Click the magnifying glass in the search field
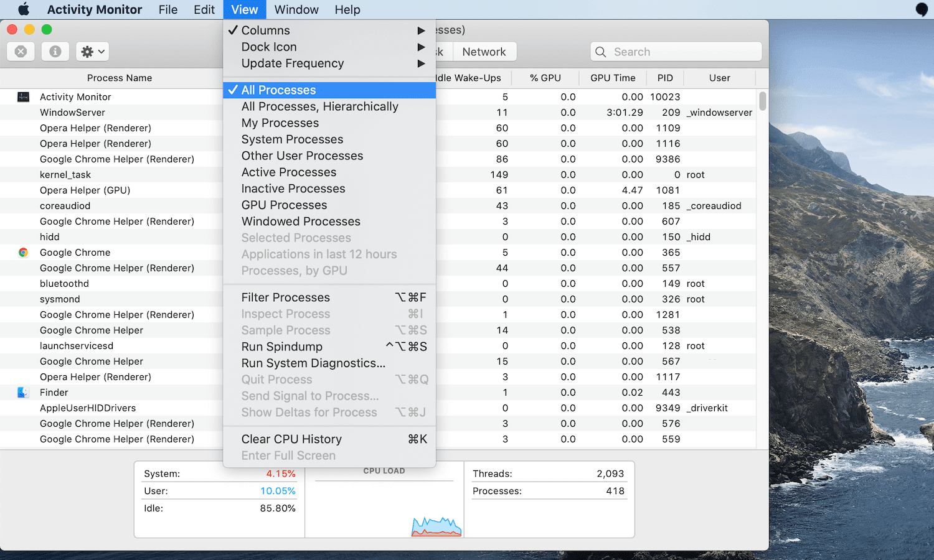This screenshot has width=934, height=560. pyautogui.click(x=600, y=52)
